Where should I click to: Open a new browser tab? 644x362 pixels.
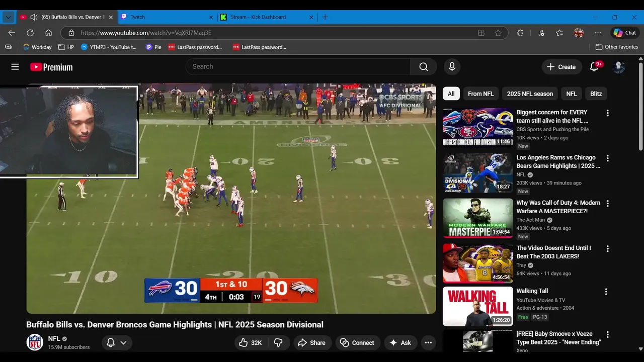coord(325,17)
